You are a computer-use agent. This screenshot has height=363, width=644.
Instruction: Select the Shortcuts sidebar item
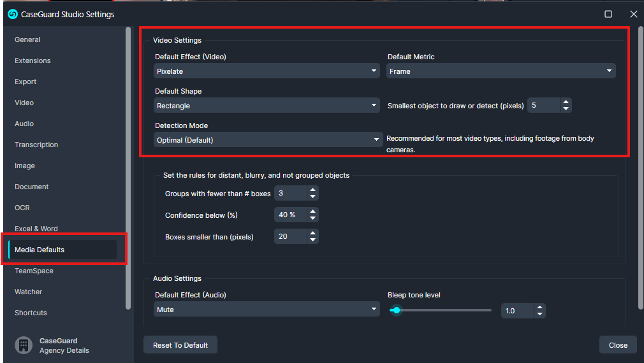[x=31, y=313]
